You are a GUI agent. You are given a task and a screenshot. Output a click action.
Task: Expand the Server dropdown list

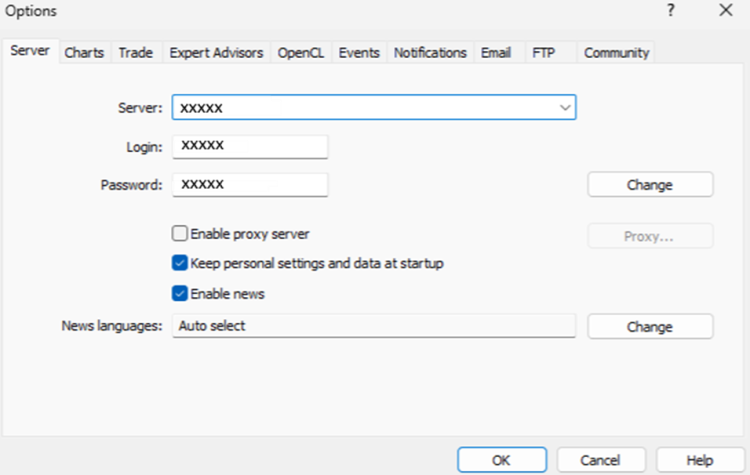point(565,107)
